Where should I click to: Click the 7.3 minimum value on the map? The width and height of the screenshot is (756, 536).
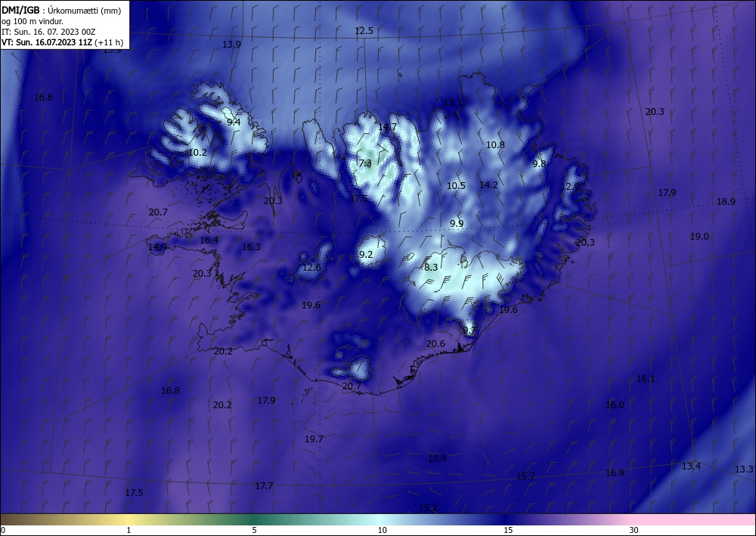[x=365, y=163]
